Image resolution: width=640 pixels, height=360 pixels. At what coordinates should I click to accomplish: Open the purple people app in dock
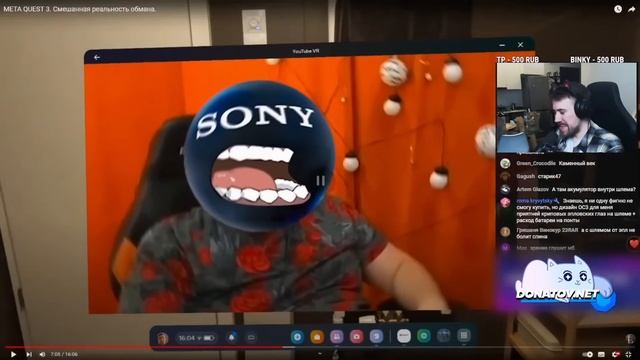coord(336,336)
